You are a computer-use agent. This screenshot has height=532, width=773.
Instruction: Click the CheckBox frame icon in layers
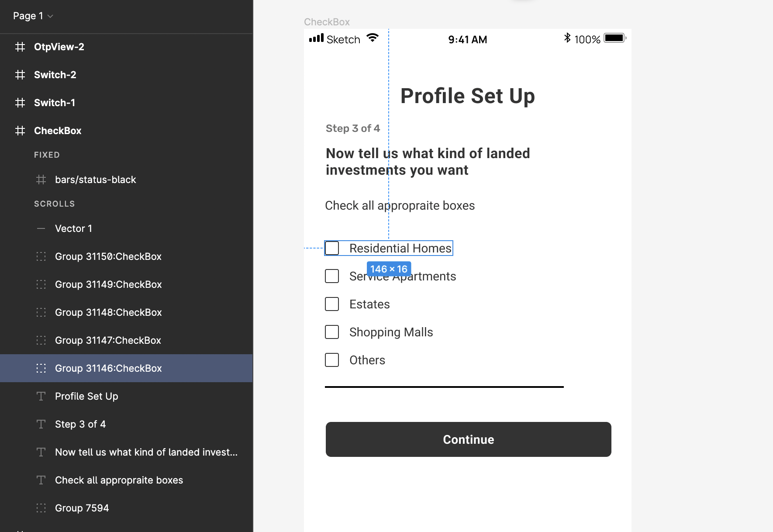click(x=20, y=131)
